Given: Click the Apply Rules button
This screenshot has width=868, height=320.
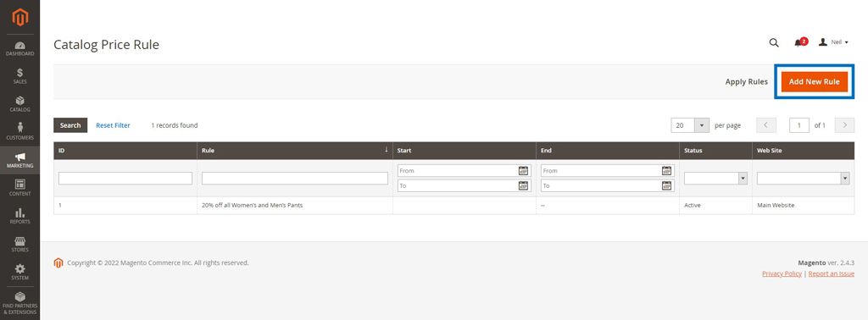Looking at the screenshot, I should pyautogui.click(x=746, y=82).
